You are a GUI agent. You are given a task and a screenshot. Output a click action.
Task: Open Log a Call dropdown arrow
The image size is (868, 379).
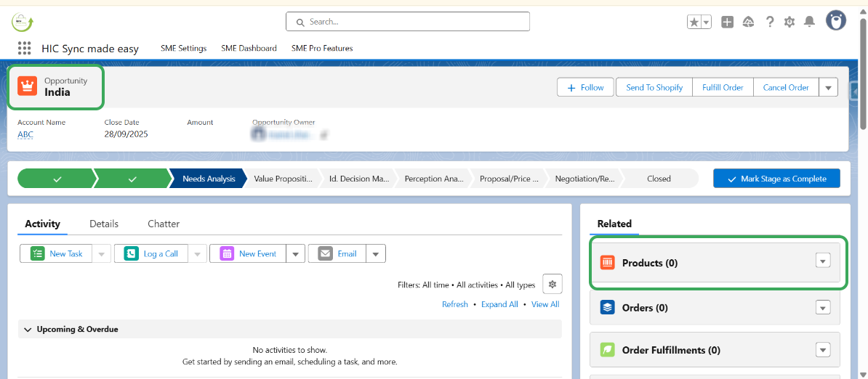pyautogui.click(x=198, y=254)
